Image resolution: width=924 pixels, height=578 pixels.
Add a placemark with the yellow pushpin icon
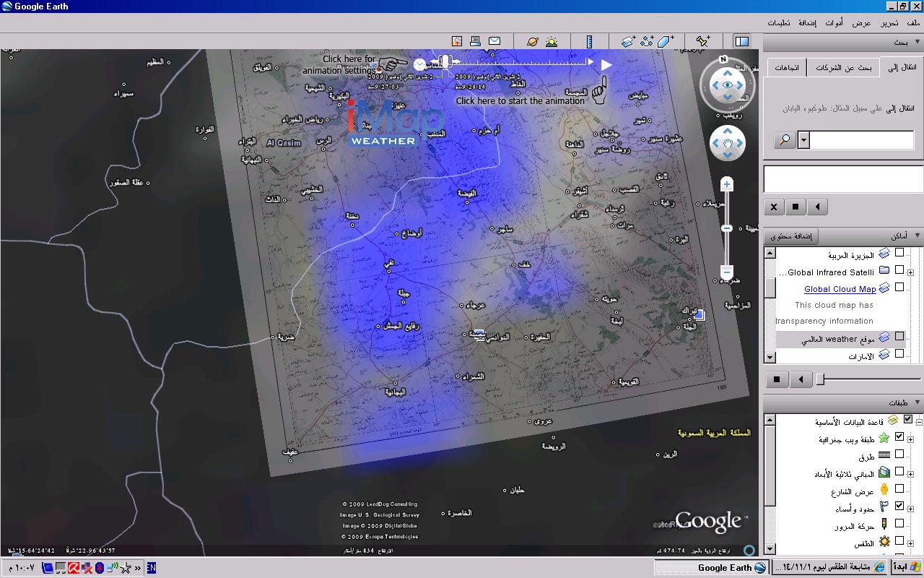pos(702,41)
